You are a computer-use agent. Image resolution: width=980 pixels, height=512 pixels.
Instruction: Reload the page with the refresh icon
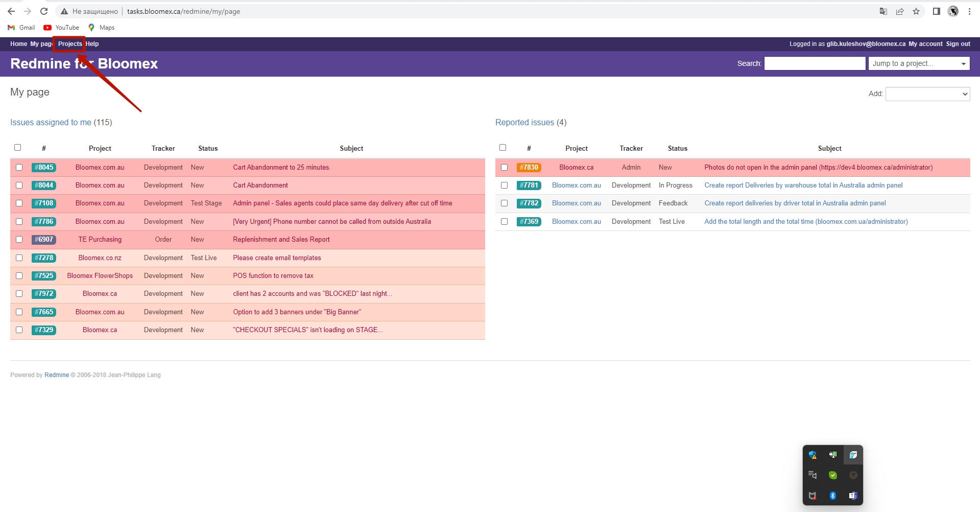tap(44, 11)
